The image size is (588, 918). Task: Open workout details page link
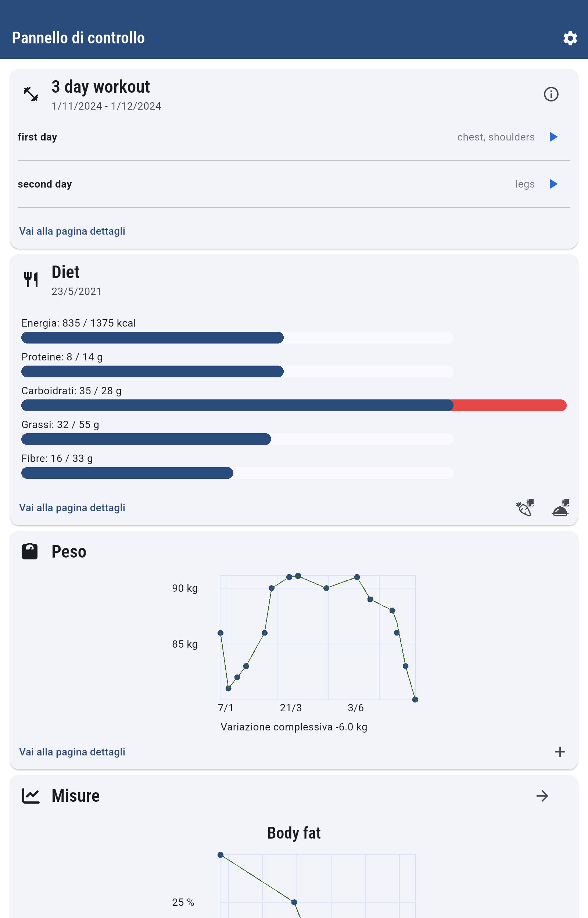click(x=72, y=231)
